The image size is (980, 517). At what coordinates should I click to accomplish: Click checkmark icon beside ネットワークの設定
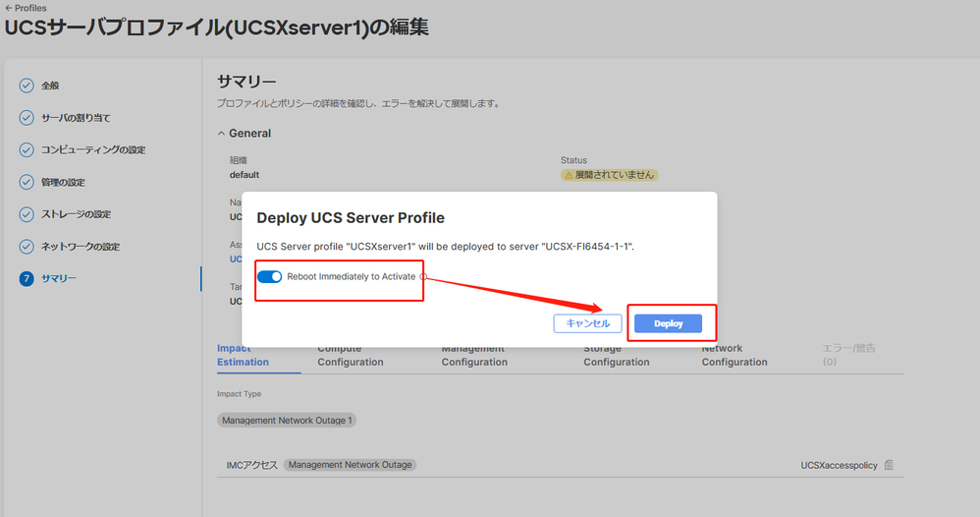27,247
